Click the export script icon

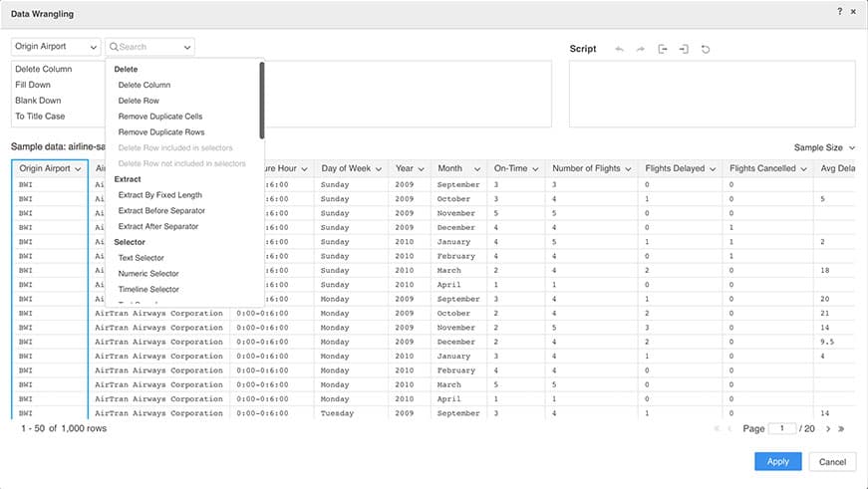663,49
